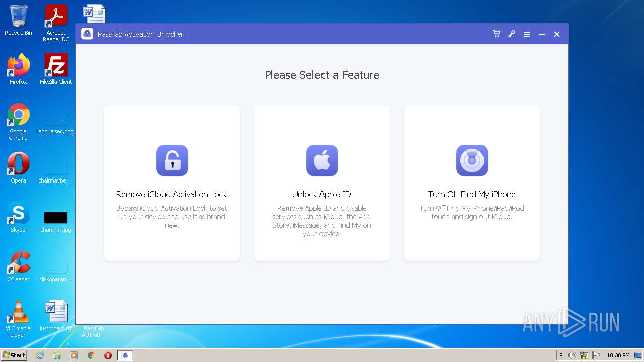Launch Opera from the taskbar
This screenshot has height=362, width=644.
tap(108, 355)
